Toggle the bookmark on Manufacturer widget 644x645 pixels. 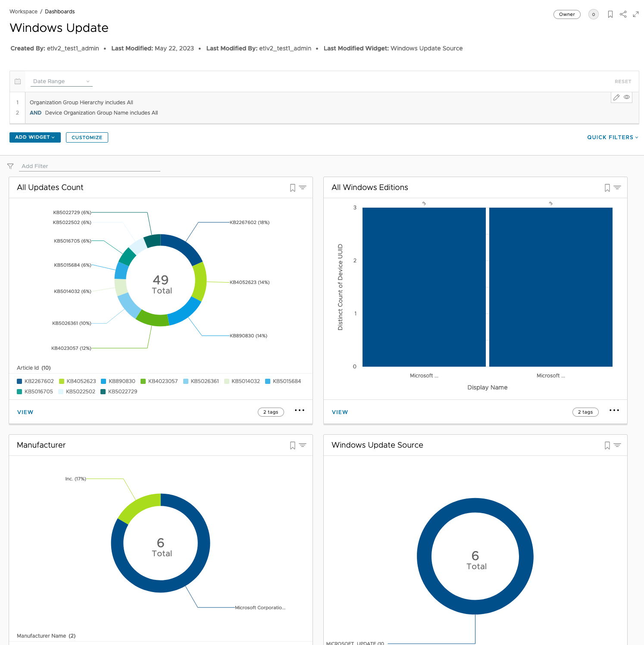pos(294,445)
